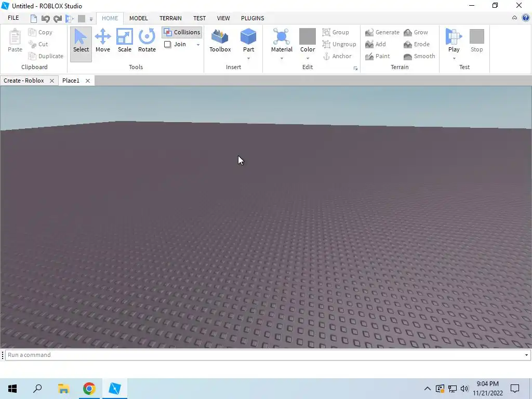Expand the Color dropdown arrow

click(x=308, y=58)
